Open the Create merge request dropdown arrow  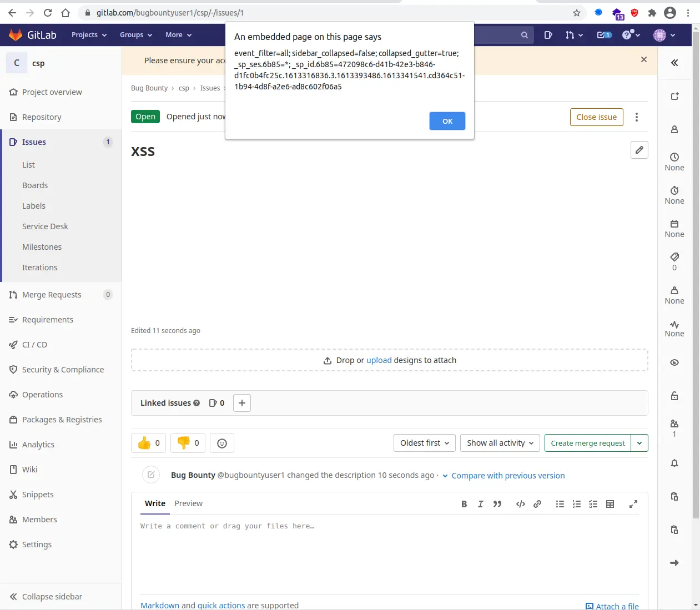click(639, 443)
